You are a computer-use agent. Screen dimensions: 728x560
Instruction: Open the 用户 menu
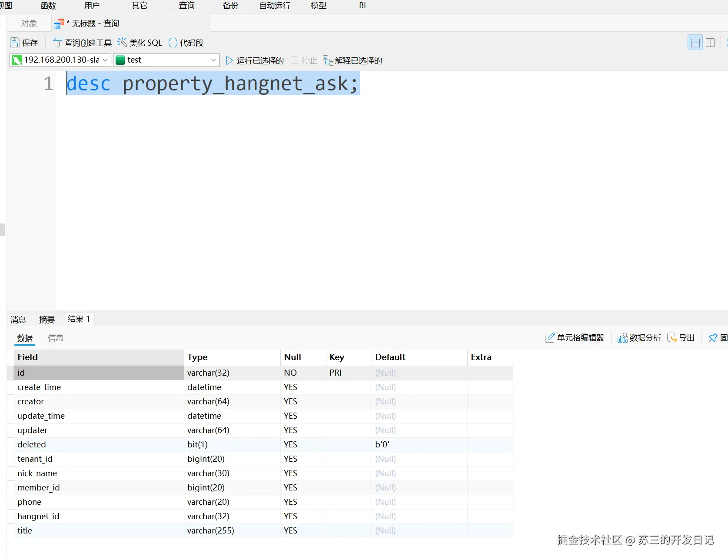(x=92, y=6)
